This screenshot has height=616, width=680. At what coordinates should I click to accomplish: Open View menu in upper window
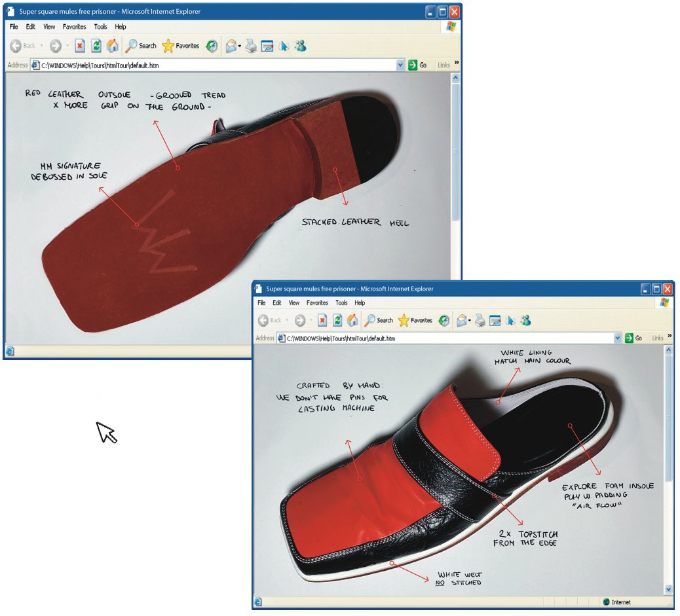click(x=49, y=26)
